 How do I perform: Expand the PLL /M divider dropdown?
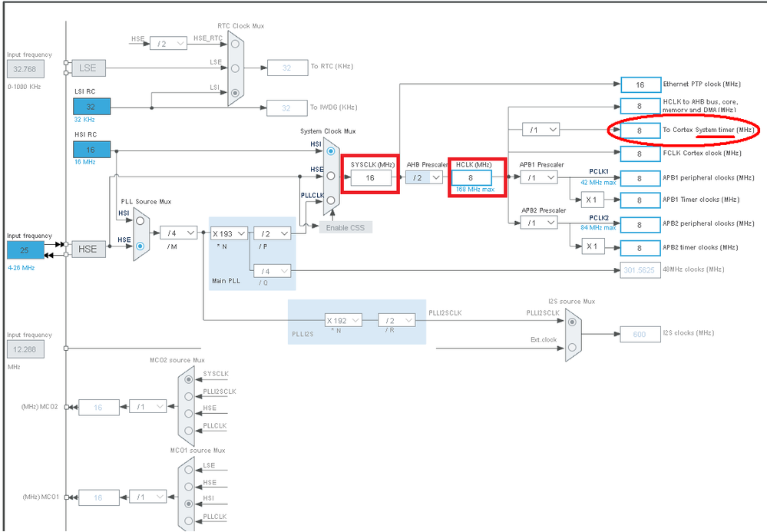click(x=179, y=233)
